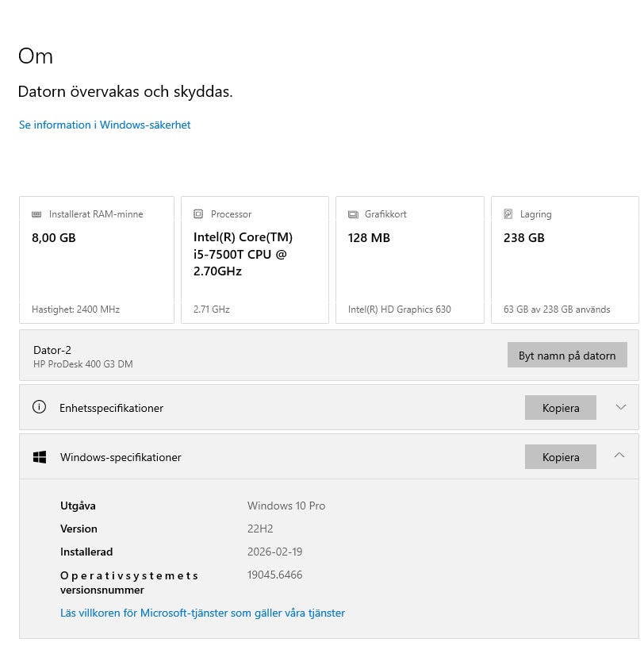Image resolution: width=644 pixels, height=646 pixels.
Task: Click the Installerad label
Action: click(x=86, y=552)
